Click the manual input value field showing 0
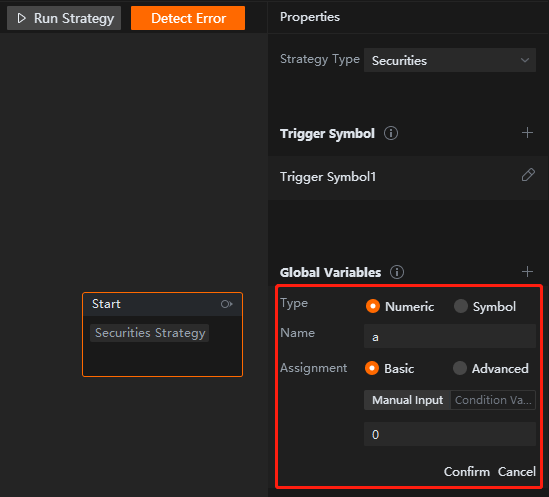549x497 pixels. 450,434
